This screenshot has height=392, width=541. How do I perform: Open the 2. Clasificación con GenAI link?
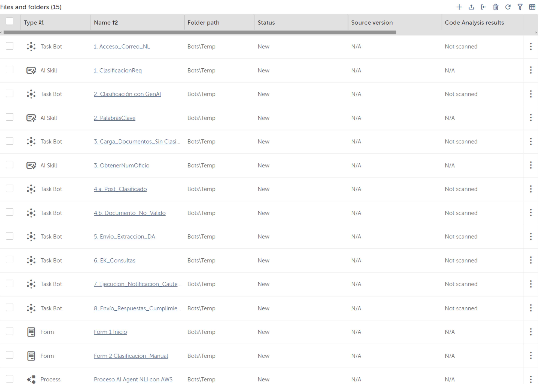pos(127,94)
